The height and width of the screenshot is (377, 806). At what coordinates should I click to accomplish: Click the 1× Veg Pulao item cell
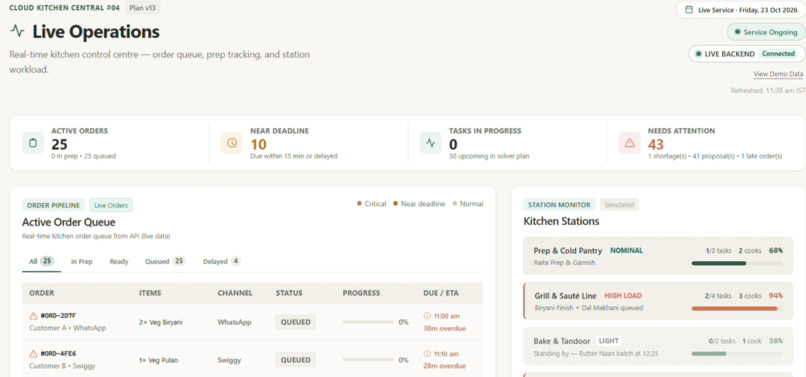159,360
